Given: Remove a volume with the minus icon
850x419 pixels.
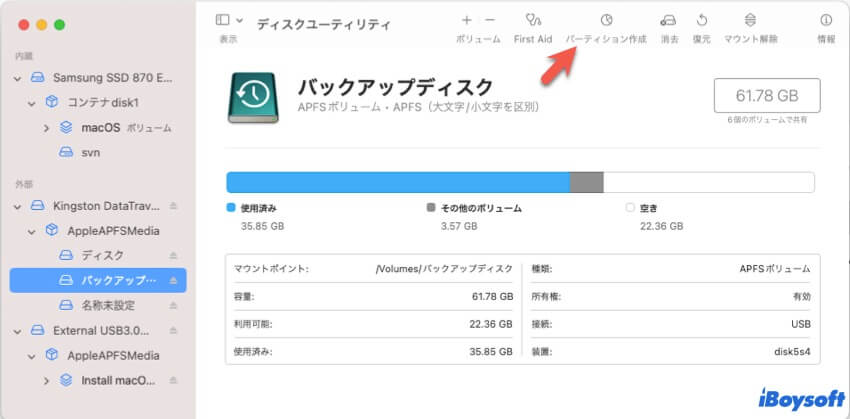Looking at the screenshot, I should pyautogui.click(x=490, y=20).
